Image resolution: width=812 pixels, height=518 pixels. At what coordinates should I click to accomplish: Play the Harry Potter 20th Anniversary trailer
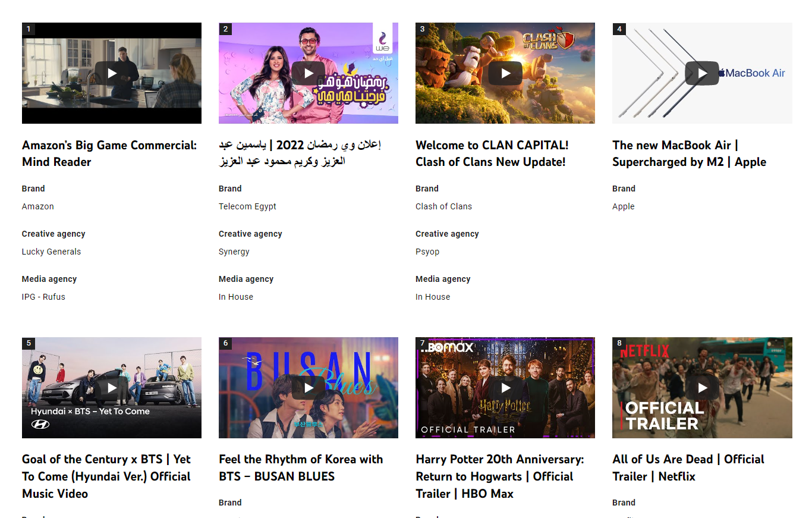tap(505, 388)
